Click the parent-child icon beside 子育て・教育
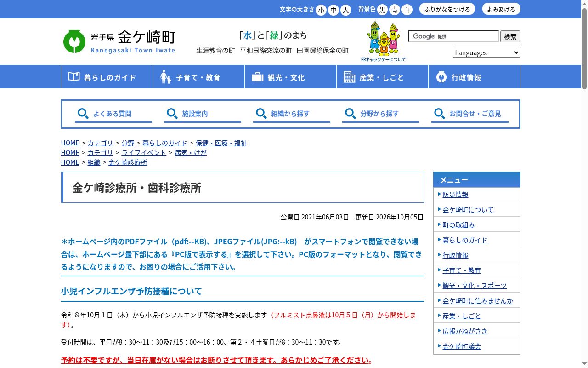Screen dimensions: 588x368 [x=165, y=77]
